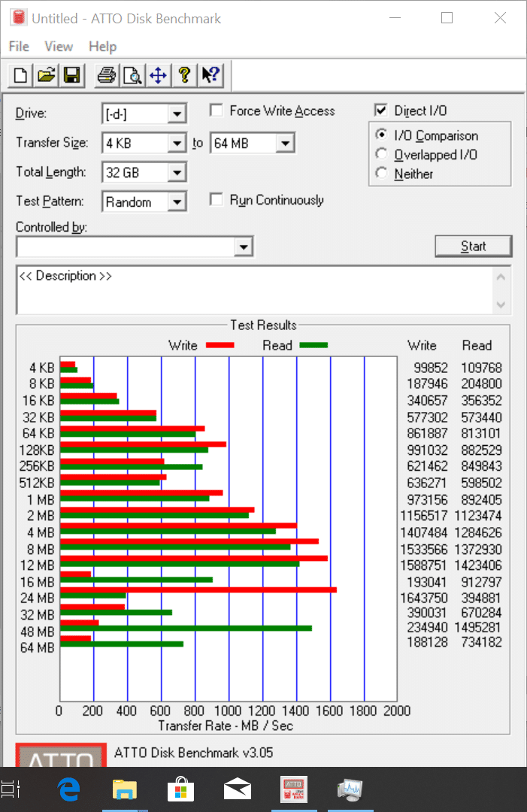This screenshot has width=527, height=812.
Task: Activate context help arrow-question icon
Action: tap(210, 75)
